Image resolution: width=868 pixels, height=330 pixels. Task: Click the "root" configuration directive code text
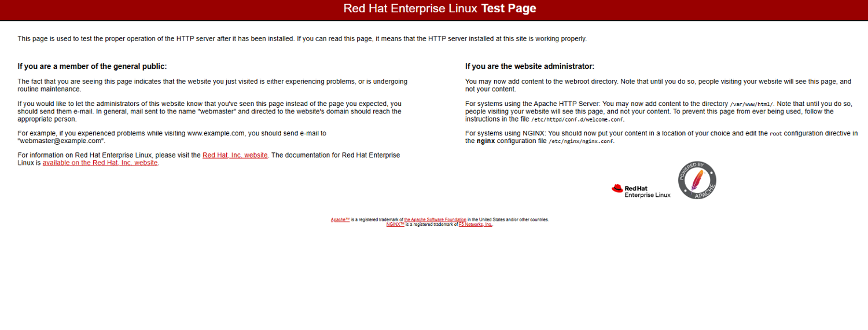(x=775, y=134)
